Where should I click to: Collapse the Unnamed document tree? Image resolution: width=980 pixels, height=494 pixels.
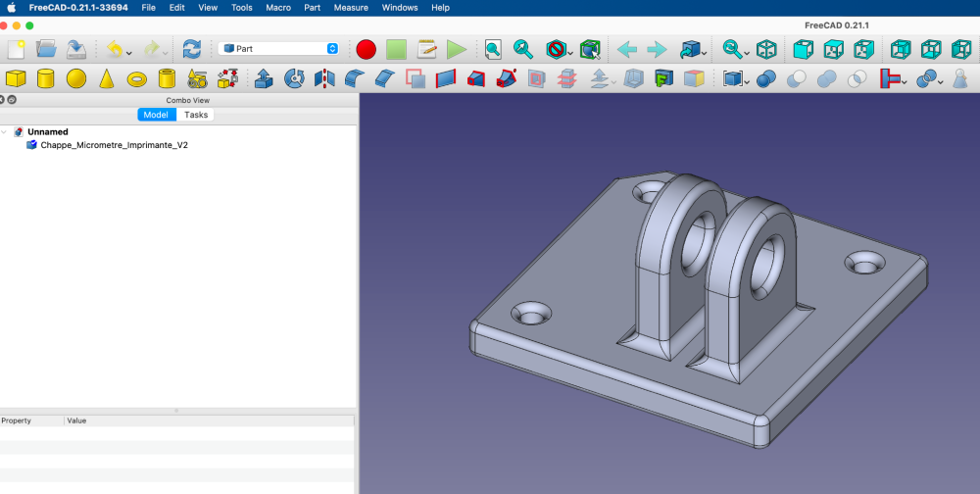click(x=5, y=131)
